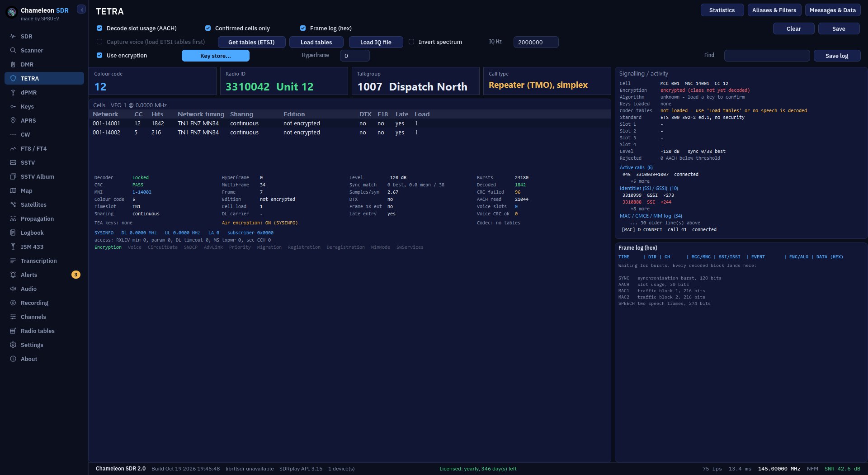Screen dimensions: 868x475
Task: Open Radio tables in sidebar
Action: [x=44, y=331]
